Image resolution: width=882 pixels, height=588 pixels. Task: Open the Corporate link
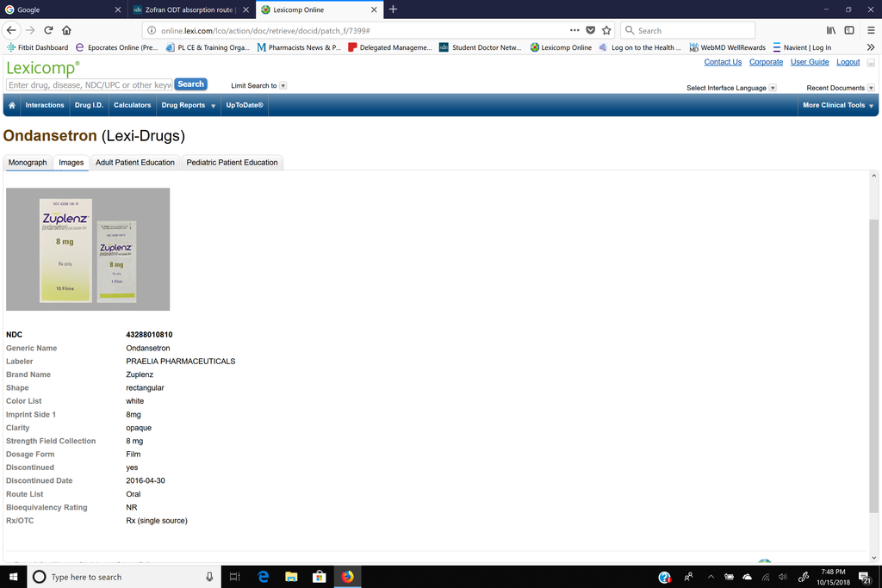coord(766,62)
